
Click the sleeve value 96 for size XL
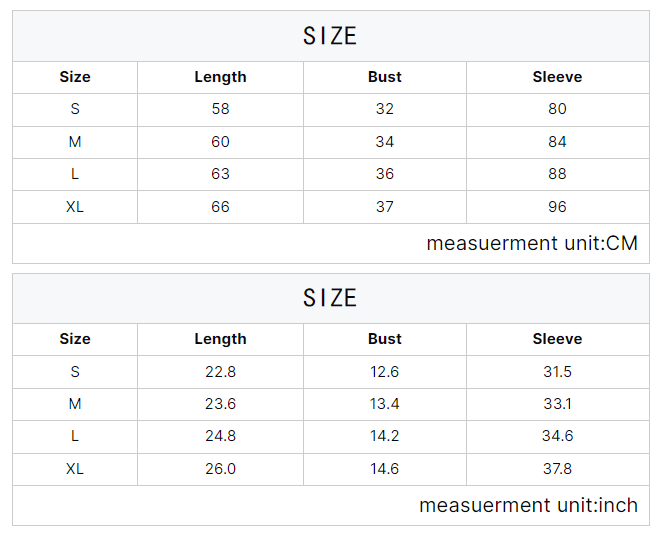[x=557, y=207]
